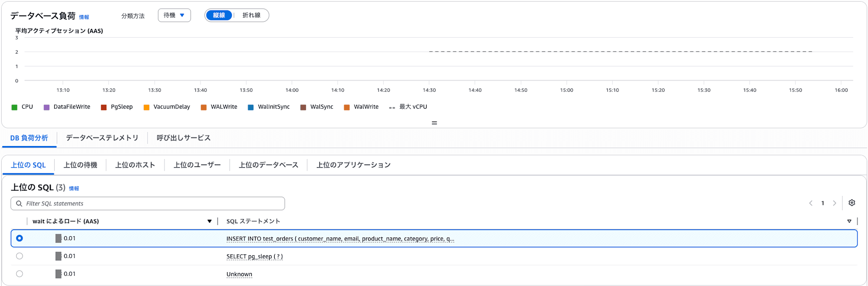This screenshot has width=868, height=286.
Task: Click load bar of INSERT row
Action: pyautogui.click(x=59, y=238)
